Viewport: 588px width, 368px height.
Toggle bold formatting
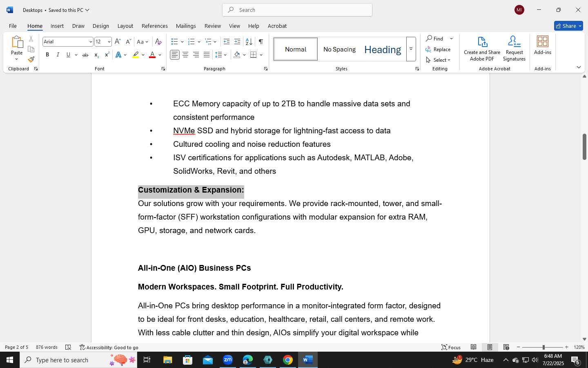tap(47, 55)
